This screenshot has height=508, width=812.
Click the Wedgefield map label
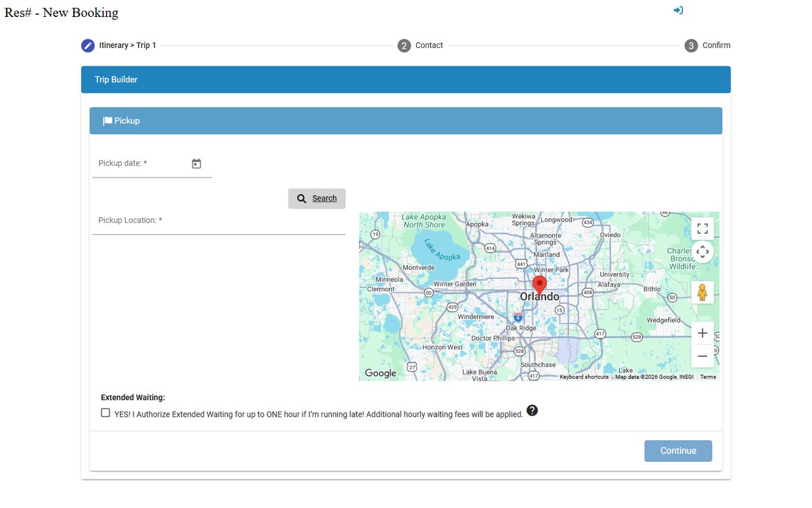click(664, 320)
